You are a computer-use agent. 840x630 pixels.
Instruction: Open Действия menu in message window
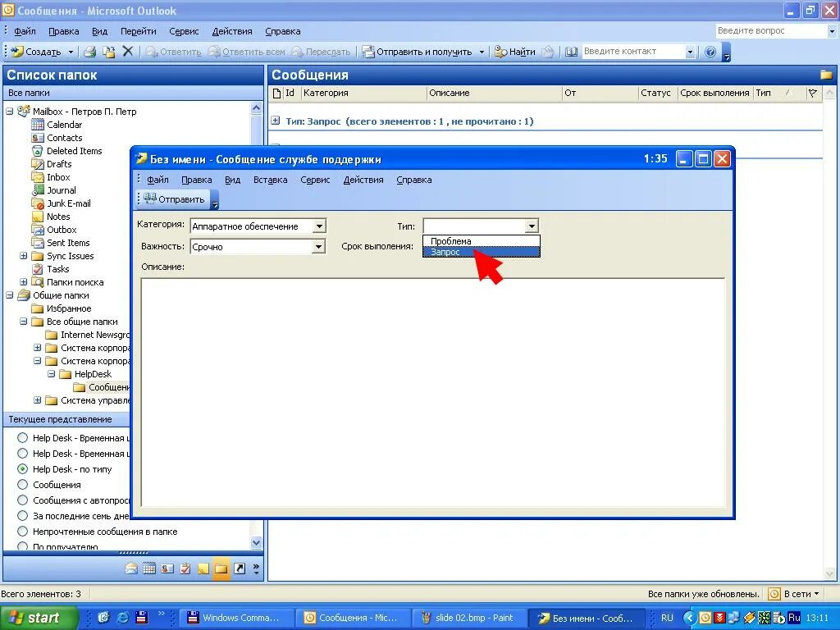(x=363, y=180)
